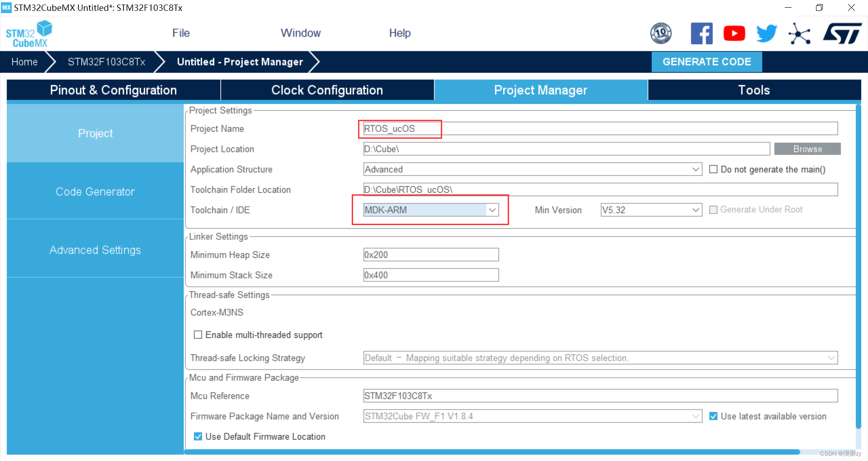Click Browse for project location

click(807, 149)
